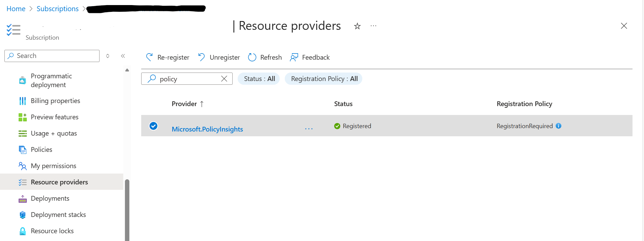Click the Re-register icon in the toolbar
Screen dimensions: 644x241
coord(149,57)
